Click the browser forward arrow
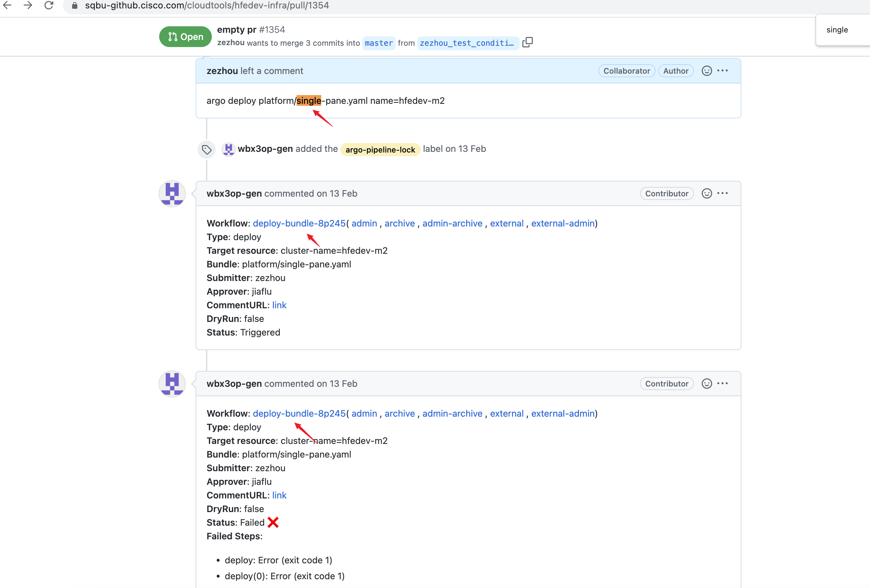The image size is (870, 588). (28, 5)
